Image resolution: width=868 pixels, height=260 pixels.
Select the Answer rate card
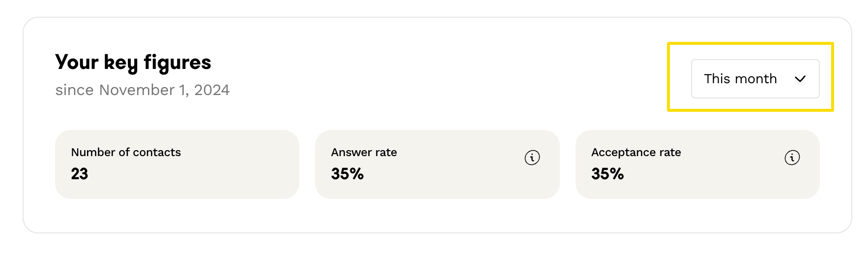click(x=437, y=164)
